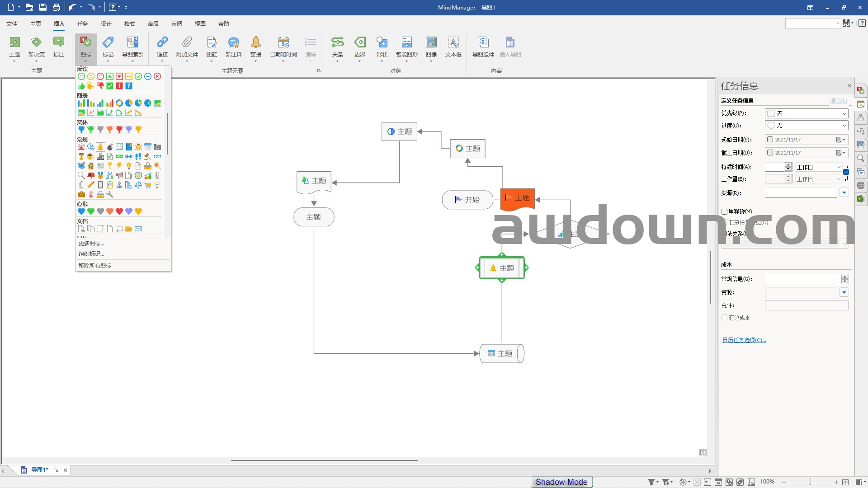The image size is (868, 488).
Task: Click the 警报 alarm bell icon
Action: tap(255, 42)
